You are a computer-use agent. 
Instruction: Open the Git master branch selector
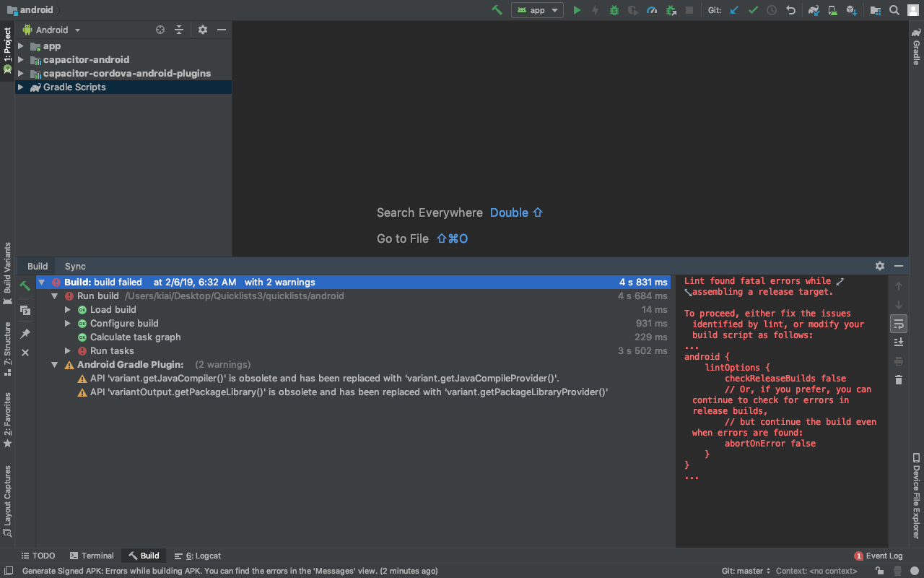coord(744,570)
